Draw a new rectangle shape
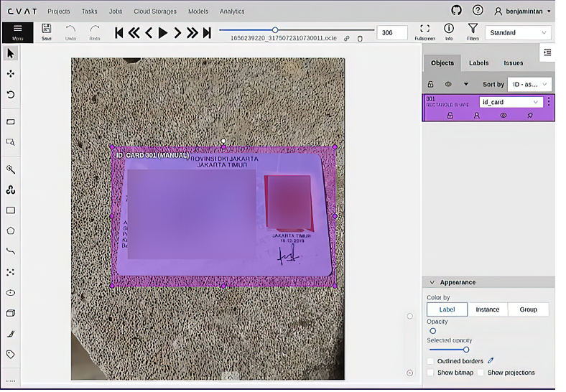This screenshot has width=566, height=392. pyautogui.click(x=11, y=210)
